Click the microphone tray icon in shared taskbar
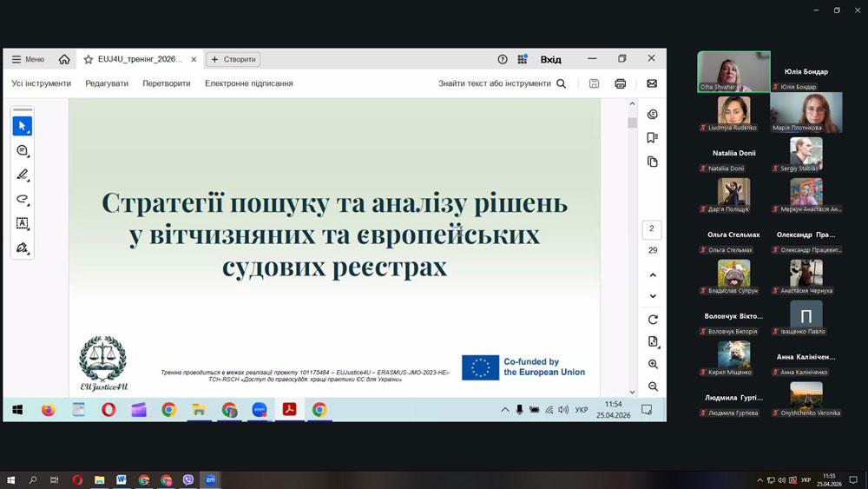The height and width of the screenshot is (489, 868). (x=519, y=410)
